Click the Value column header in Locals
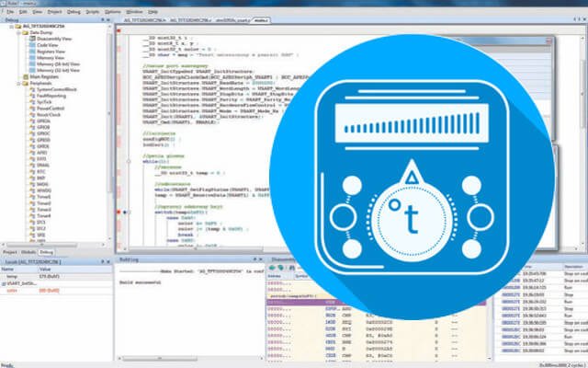 point(74,269)
